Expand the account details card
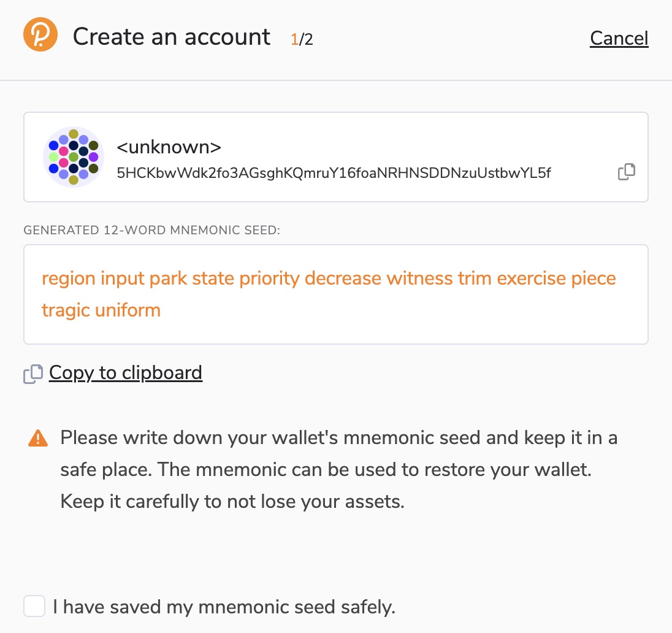672x633 pixels. [336, 157]
